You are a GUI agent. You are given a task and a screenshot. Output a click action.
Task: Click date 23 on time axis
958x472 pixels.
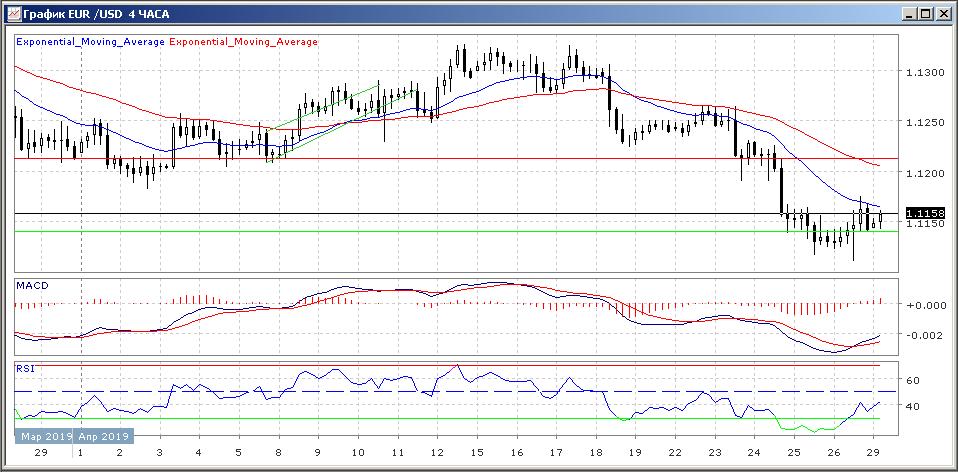(715, 453)
